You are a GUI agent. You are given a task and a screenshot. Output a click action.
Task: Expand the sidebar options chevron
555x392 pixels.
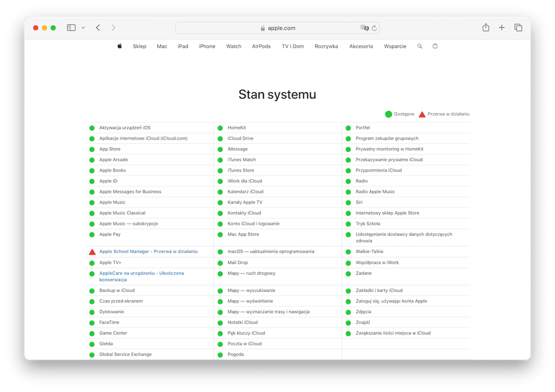(x=83, y=28)
